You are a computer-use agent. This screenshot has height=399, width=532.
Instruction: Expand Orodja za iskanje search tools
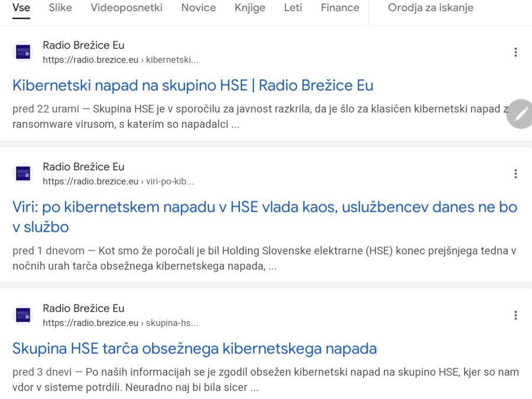pyautogui.click(x=430, y=8)
